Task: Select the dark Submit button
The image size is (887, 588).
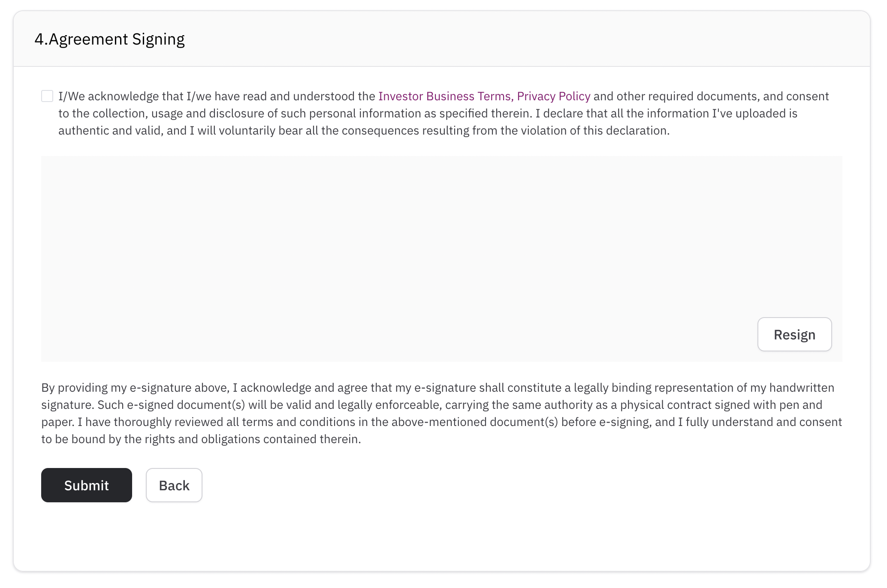Action: pyautogui.click(x=87, y=485)
